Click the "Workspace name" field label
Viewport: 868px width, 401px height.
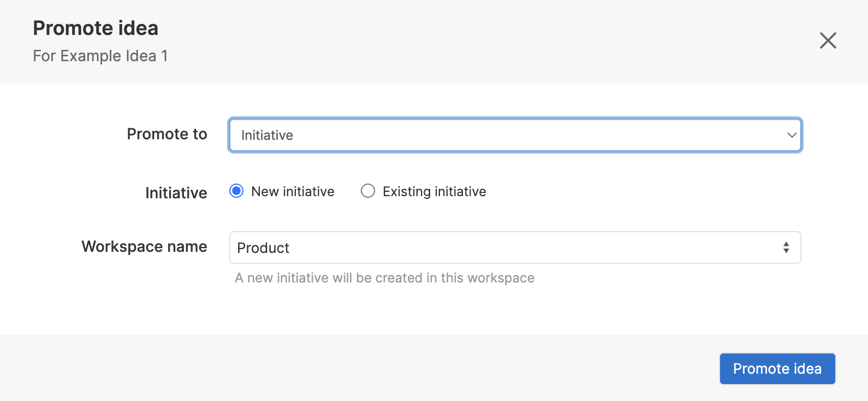[x=144, y=246]
